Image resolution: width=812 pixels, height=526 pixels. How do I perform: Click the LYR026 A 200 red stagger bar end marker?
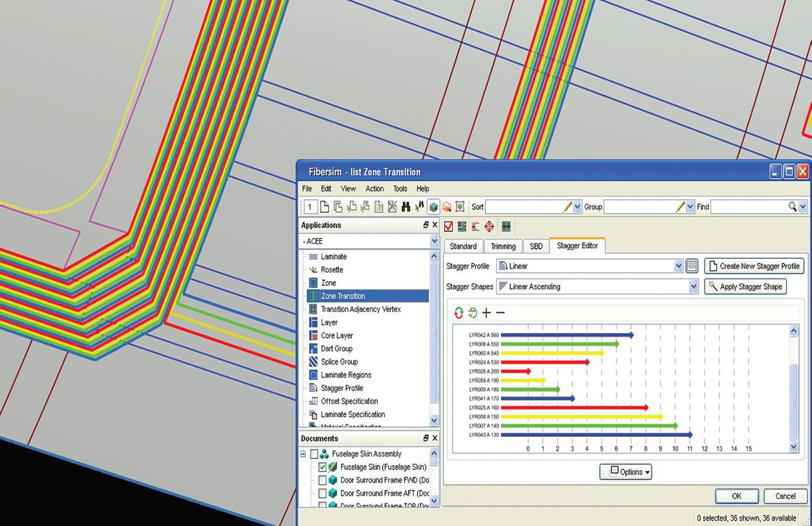click(x=528, y=371)
